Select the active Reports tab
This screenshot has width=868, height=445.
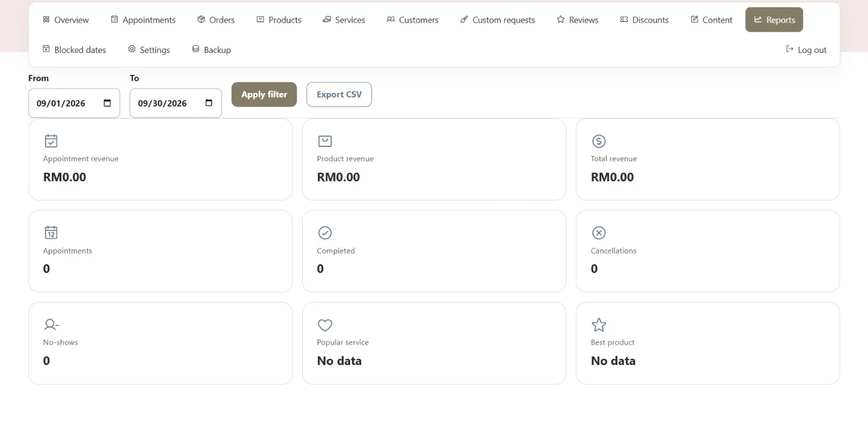(774, 20)
